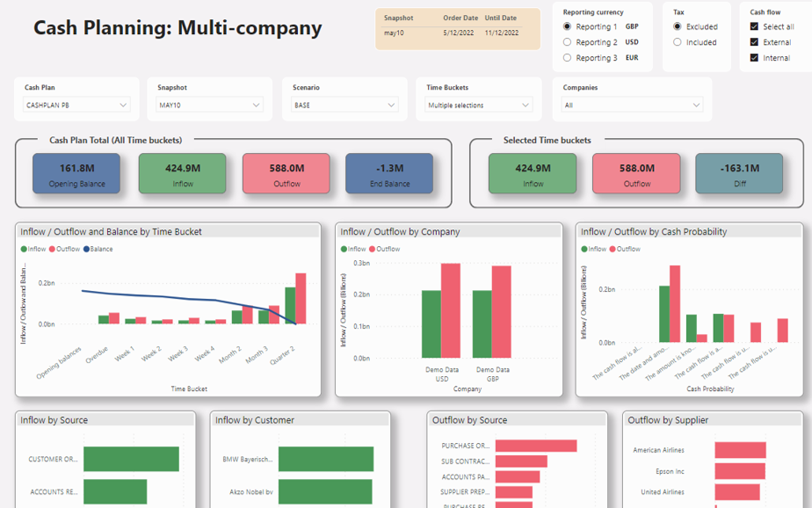Click the American Airlines outflow supplier bar
The height and width of the screenshot is (508, 812).
(x=740, y=450)
